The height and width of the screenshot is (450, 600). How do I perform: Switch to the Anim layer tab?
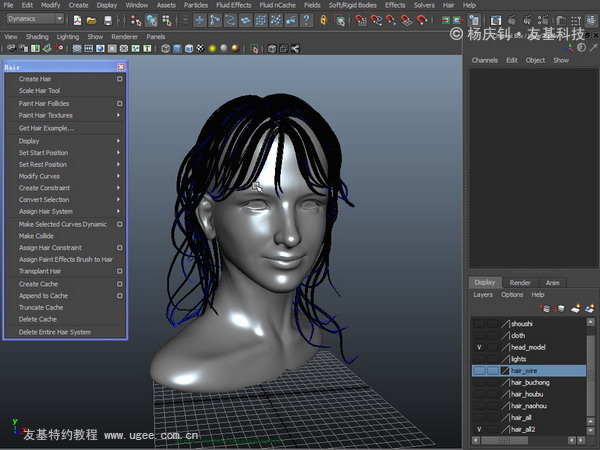pyautogui.click(x=553, y=283)
